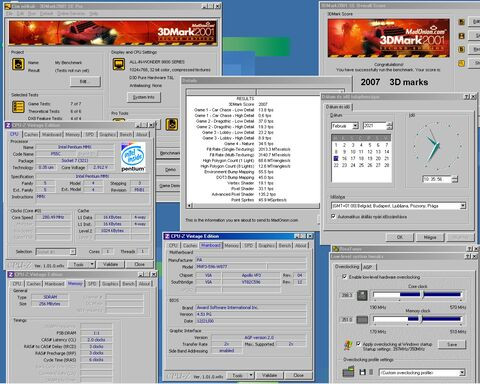Click the help question mark in date dialog

466,97
